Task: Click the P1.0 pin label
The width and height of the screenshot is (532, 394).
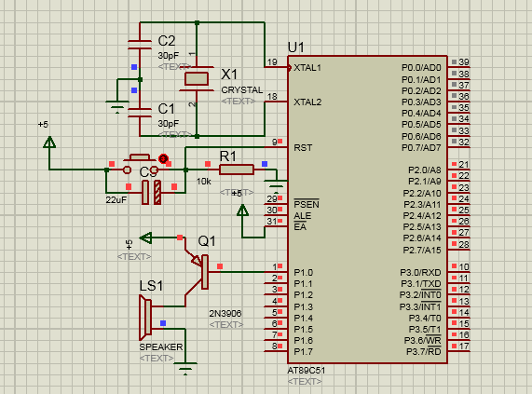Action: [x=304, y=273]
